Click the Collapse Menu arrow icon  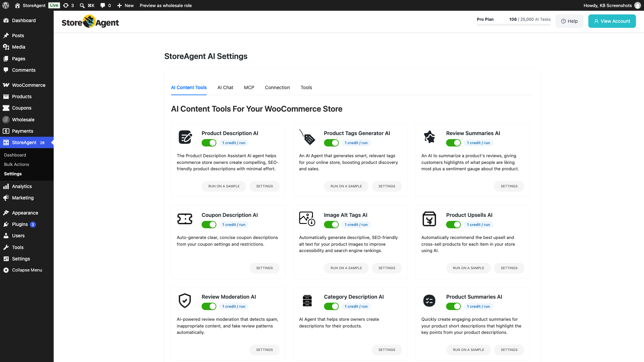[x=6, y=270]
